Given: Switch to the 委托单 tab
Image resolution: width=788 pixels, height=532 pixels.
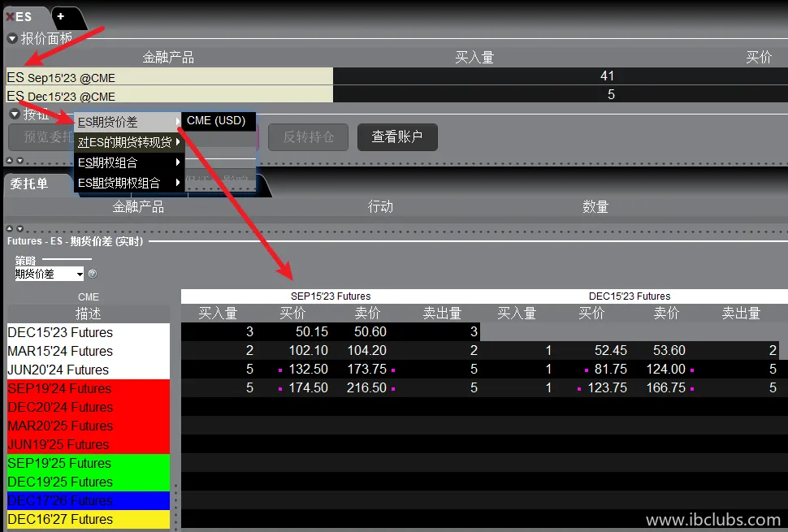Looking at the screenshot, I should click(x=29, y=184).
